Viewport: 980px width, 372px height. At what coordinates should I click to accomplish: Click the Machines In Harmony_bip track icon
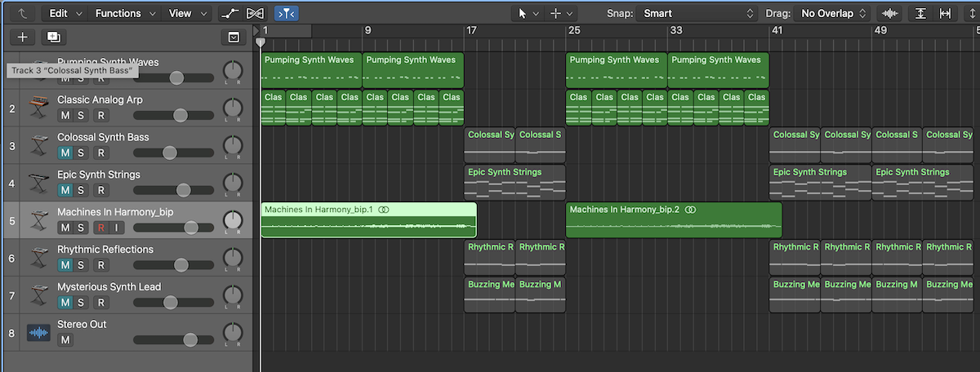point(38,219)
